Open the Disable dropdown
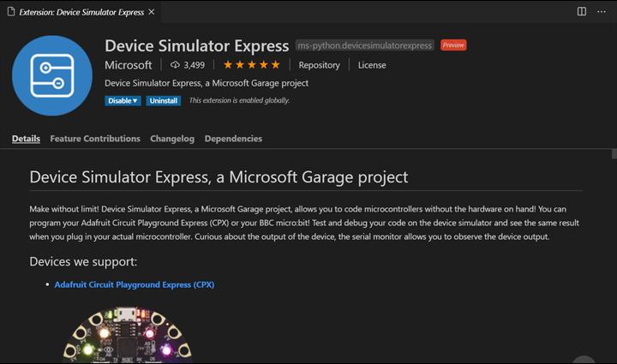617x364 pixels. 123,100
